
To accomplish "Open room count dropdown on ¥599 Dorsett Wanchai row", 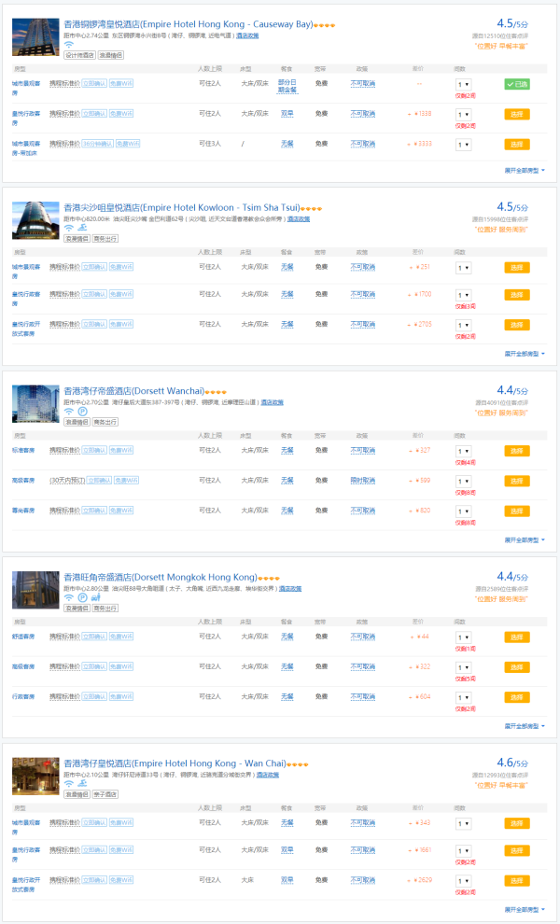I will [463, 482].
